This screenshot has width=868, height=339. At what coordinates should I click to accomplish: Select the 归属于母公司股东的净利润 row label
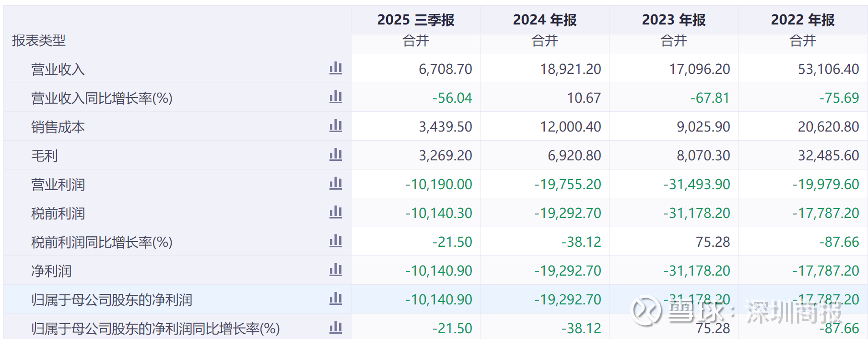coord(112,300)
